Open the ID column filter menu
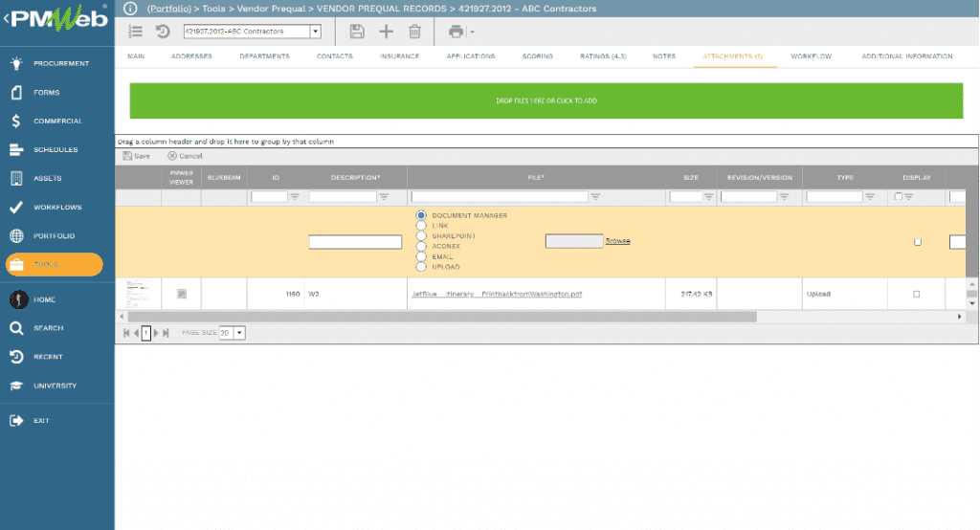The image size is (980, 530). tap(295, 197)
